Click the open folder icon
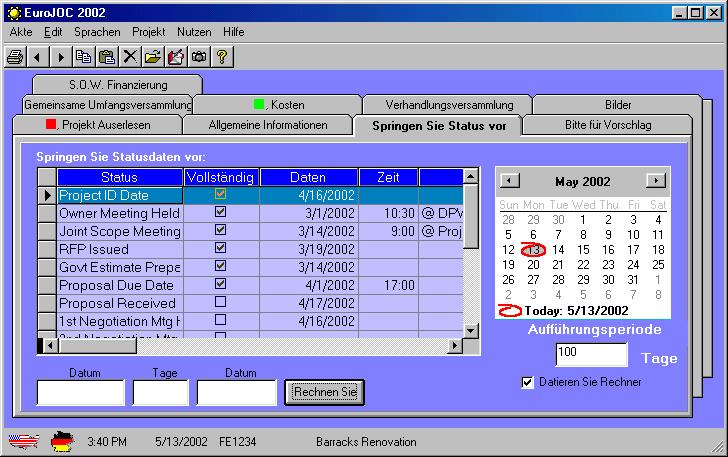This screenshot has width=728, height=457. tap(153, 56)
